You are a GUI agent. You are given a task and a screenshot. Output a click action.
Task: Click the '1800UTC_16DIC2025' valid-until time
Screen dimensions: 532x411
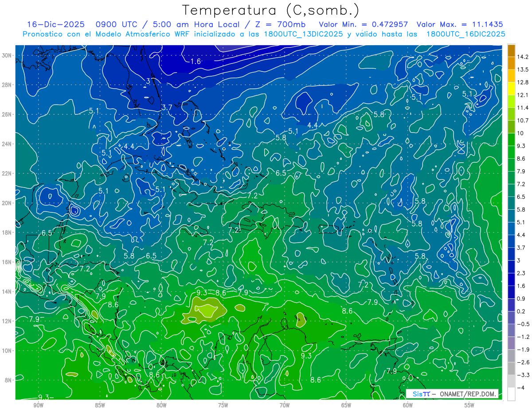[465, 34]
